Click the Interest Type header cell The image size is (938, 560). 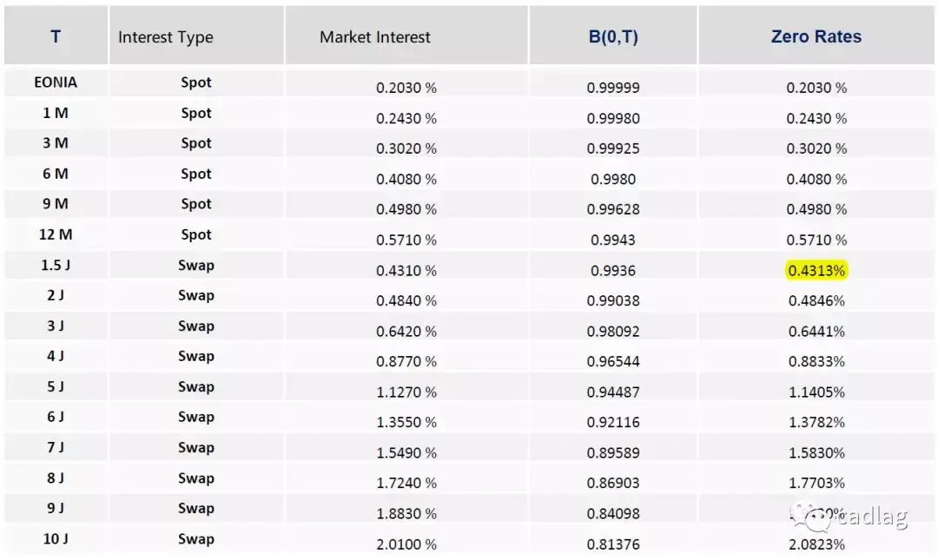166,37
